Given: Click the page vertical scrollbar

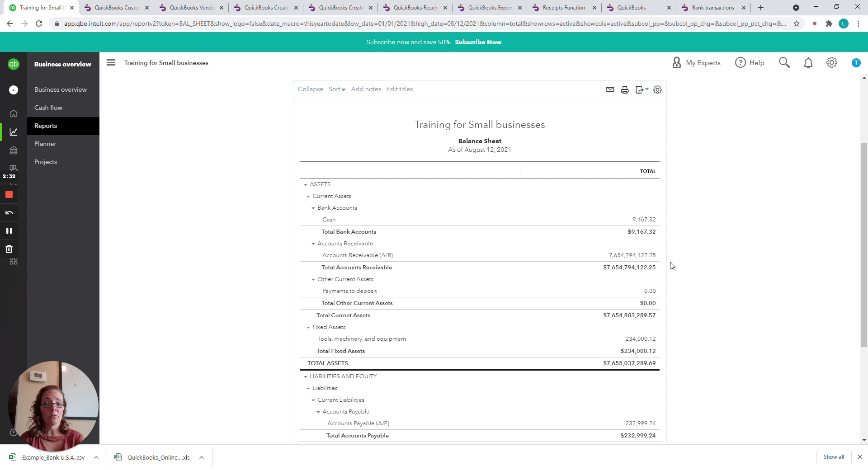Looking at the screenshot, I should tap(864, 244).
